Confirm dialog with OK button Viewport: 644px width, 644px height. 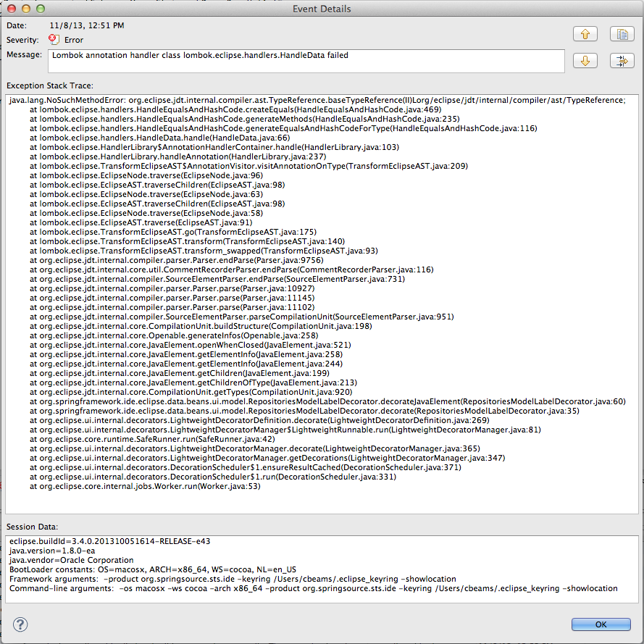click(601, 624)
